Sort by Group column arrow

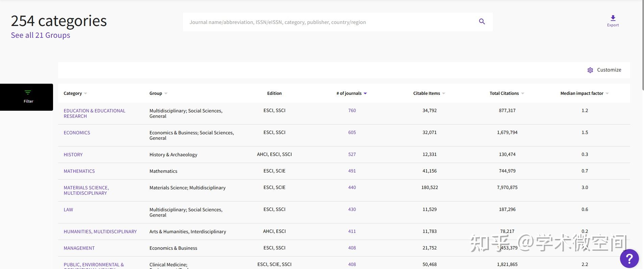coord(166,93)
